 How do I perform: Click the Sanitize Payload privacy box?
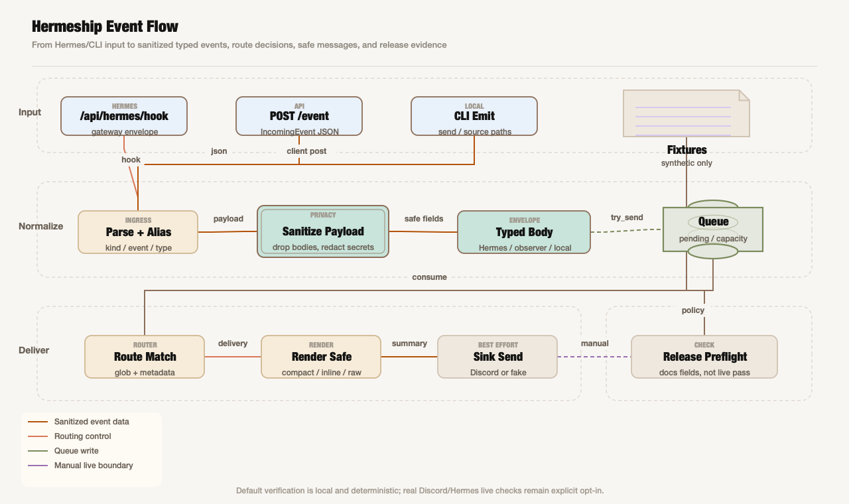coord(323,231)
